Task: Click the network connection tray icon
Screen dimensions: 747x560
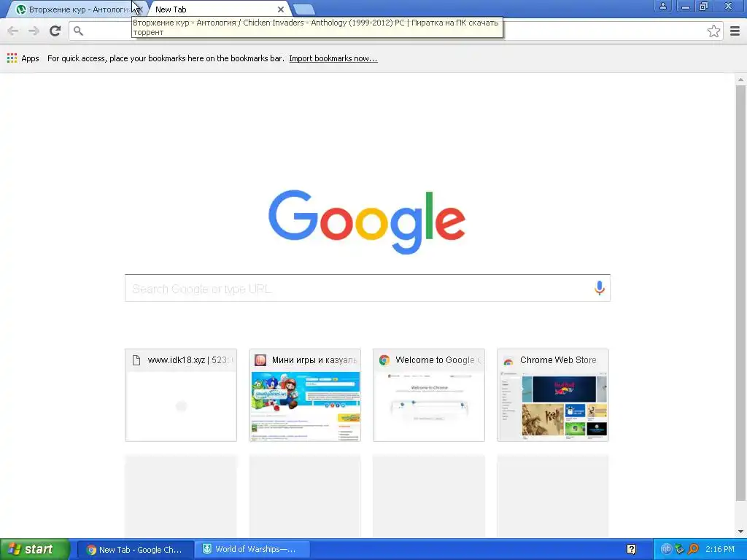Action: 680,550
